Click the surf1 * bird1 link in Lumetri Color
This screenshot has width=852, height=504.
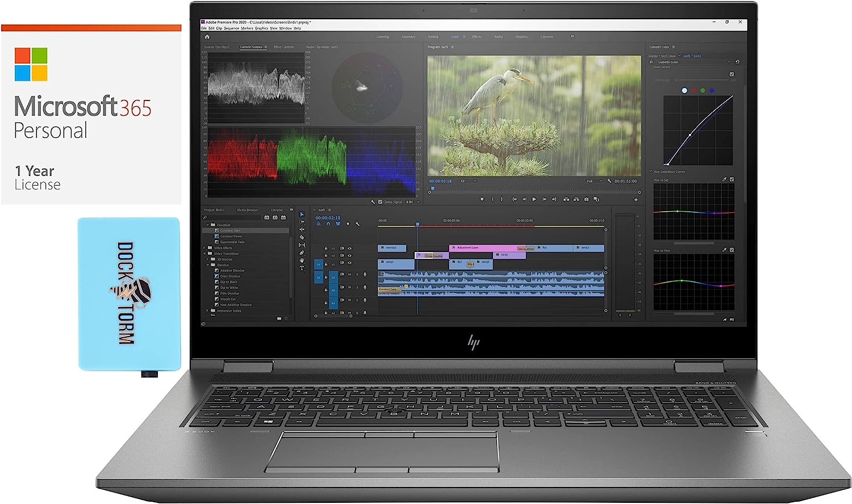point(692,56)
